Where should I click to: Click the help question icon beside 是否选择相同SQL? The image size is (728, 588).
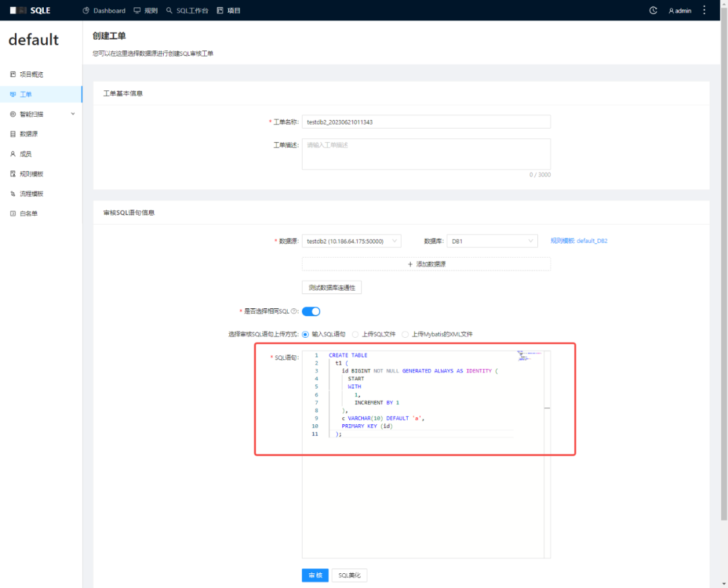293,311
